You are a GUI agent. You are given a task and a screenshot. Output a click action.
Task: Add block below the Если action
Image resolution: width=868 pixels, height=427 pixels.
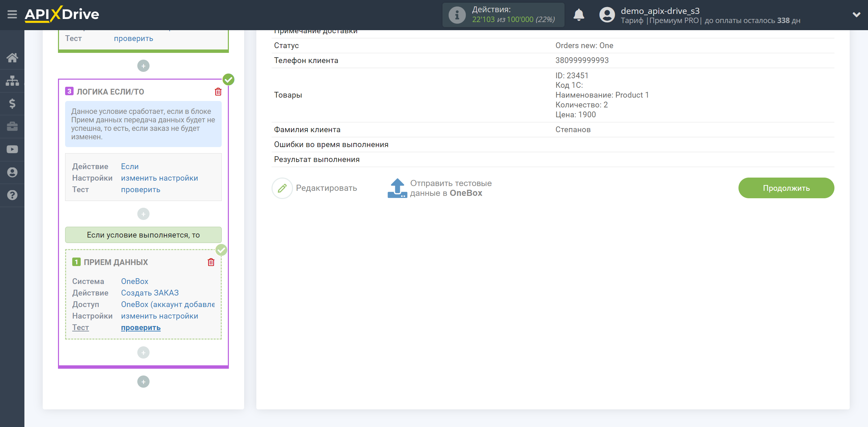(143, 214)
